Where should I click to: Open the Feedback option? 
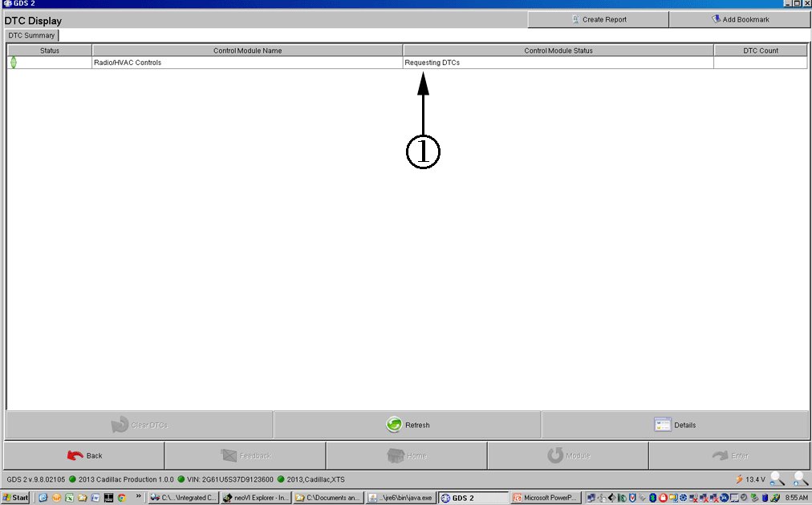[x=245, y=455]
